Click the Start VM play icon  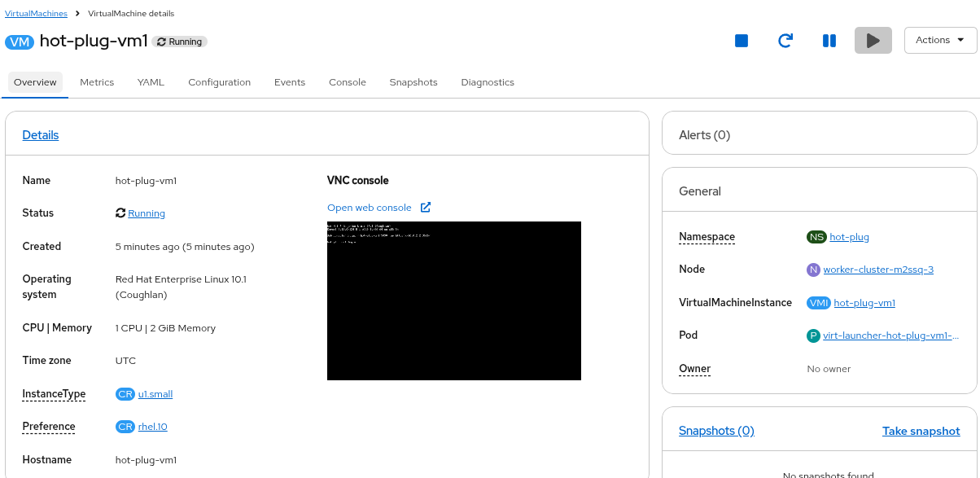pos(873,41)
